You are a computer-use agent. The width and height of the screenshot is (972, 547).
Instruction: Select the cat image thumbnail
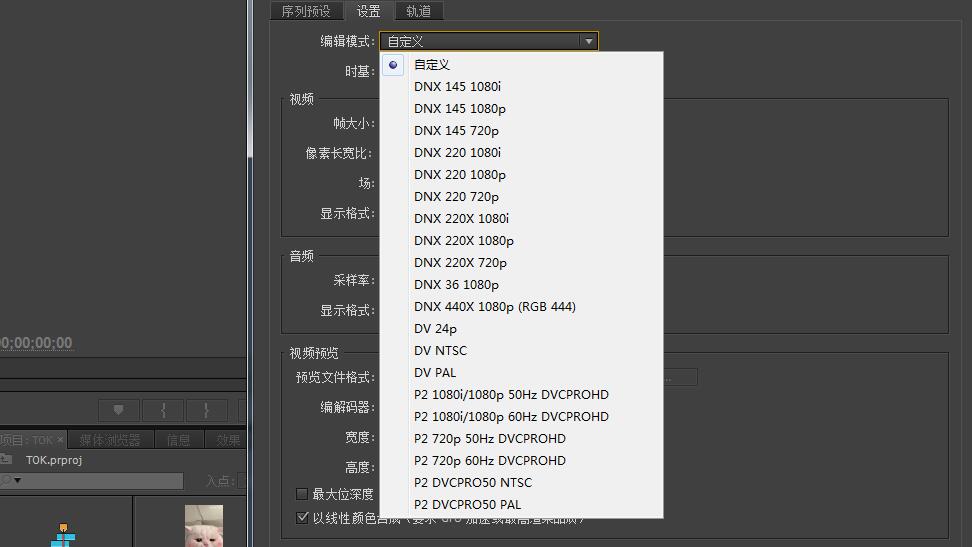204,526
